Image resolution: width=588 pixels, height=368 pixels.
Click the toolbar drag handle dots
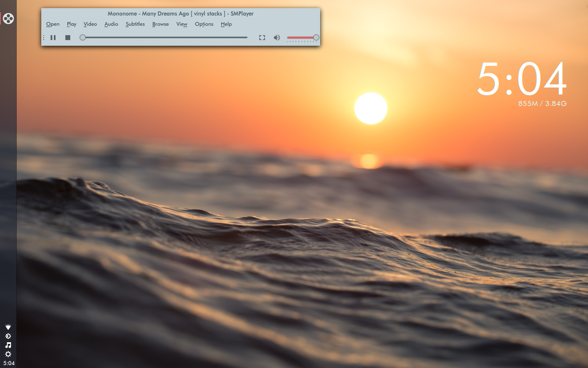pyautogui.click(x=44, y=38)
